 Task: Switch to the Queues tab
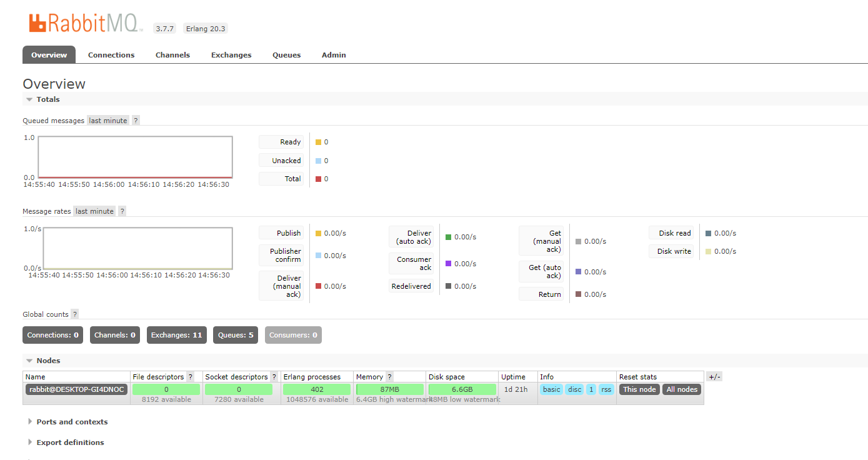pyautogui.click(x=286, y=55)
